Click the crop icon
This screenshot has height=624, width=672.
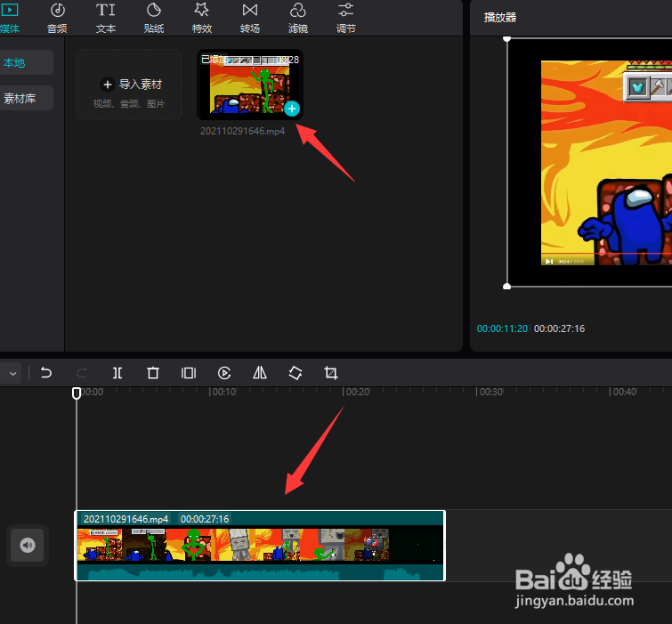click(331, 373)
